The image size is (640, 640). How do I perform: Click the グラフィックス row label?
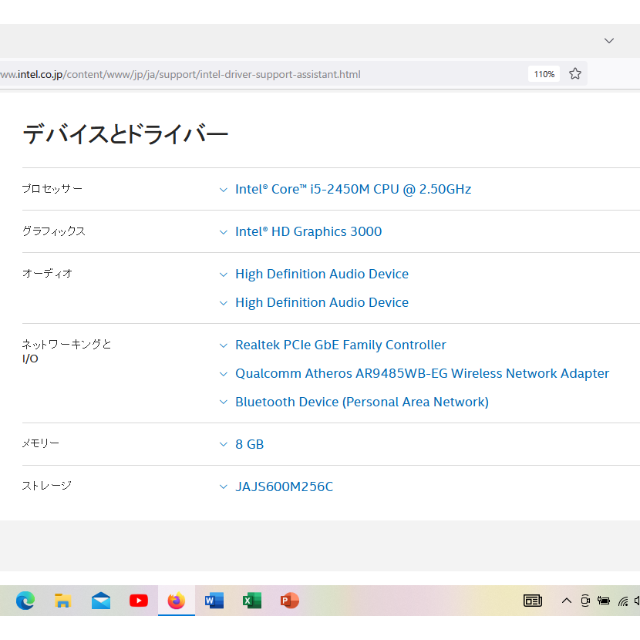[x=53, y=231]
